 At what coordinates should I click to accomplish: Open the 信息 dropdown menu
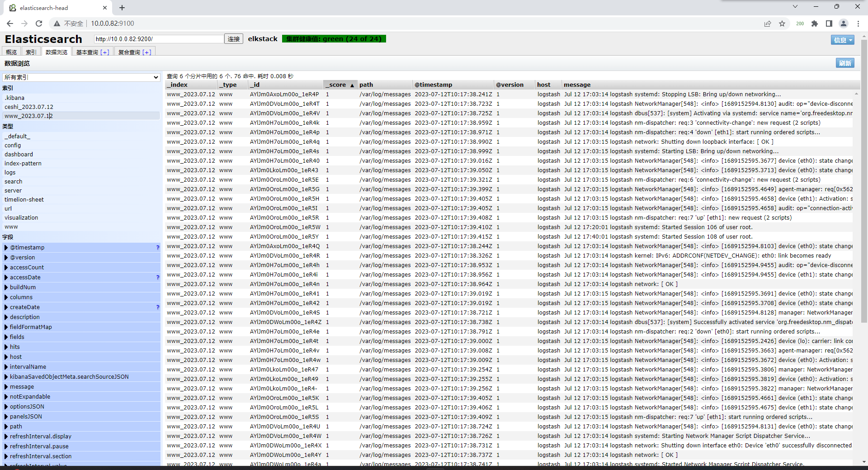(x=843, y=40)
